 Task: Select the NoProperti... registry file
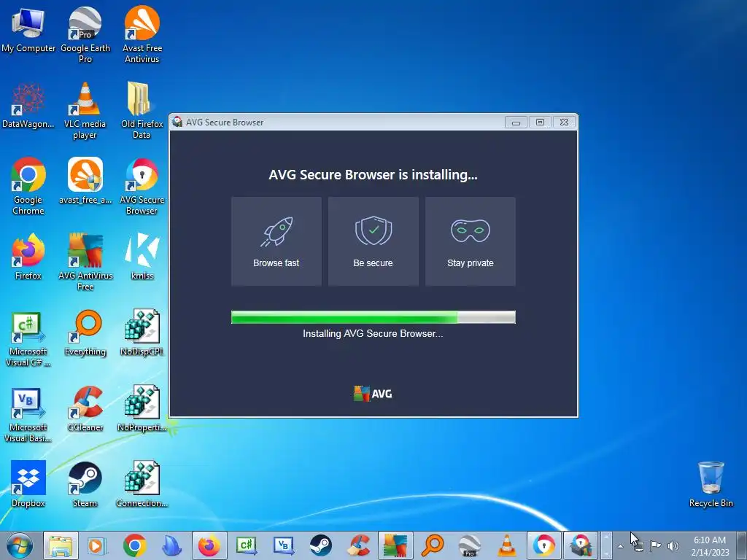point(142,408)
